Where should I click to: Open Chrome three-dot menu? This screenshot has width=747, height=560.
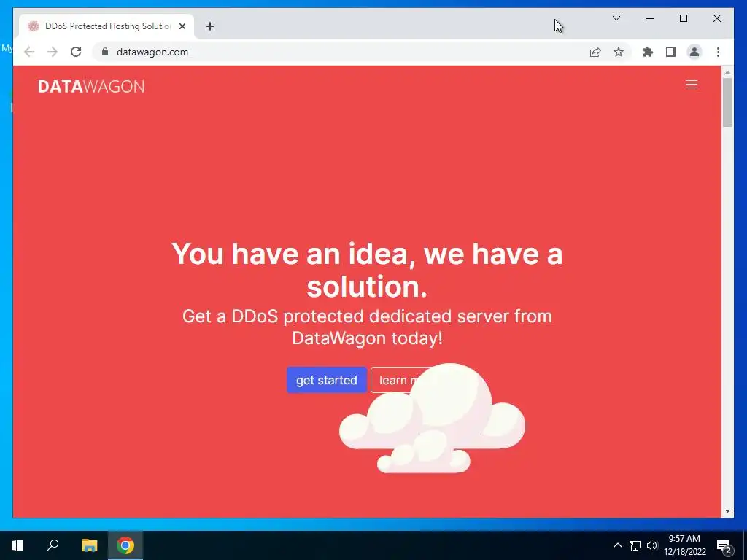718,52
